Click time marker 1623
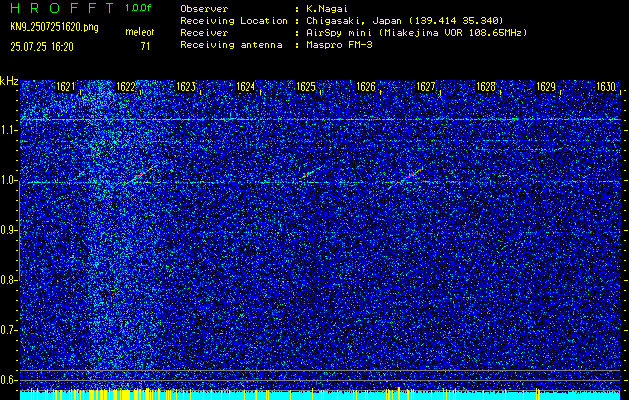The image size is (629, 400). pos(186,87)
